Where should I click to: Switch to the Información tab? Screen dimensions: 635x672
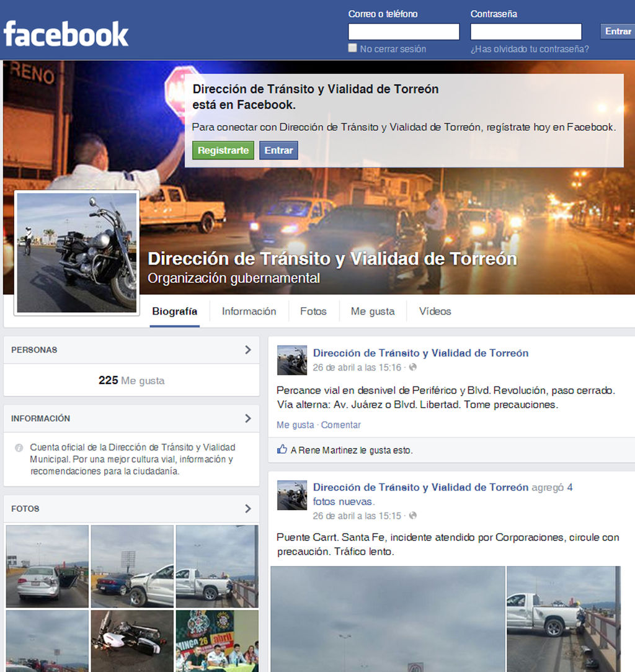tap(249, 311)
